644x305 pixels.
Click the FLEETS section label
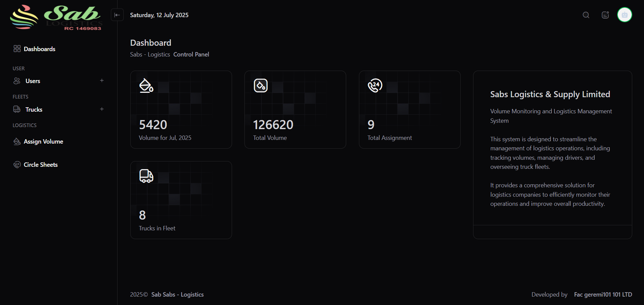coord(20,97)
